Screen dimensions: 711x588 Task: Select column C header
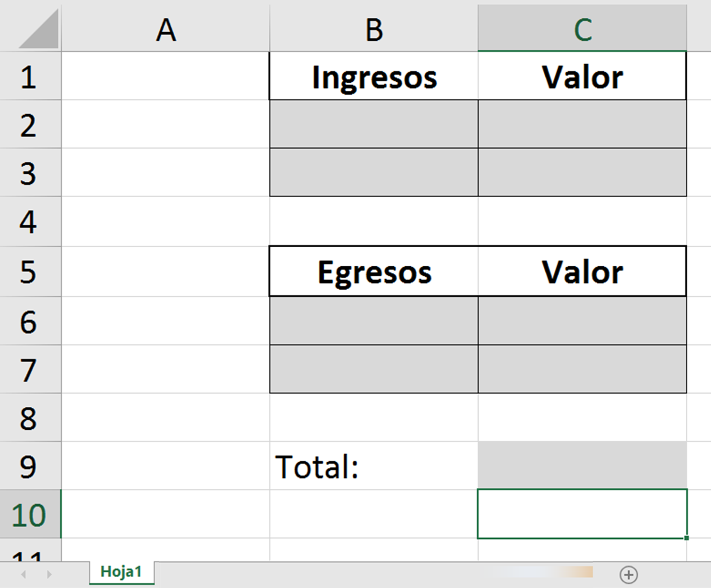[582, 28]
